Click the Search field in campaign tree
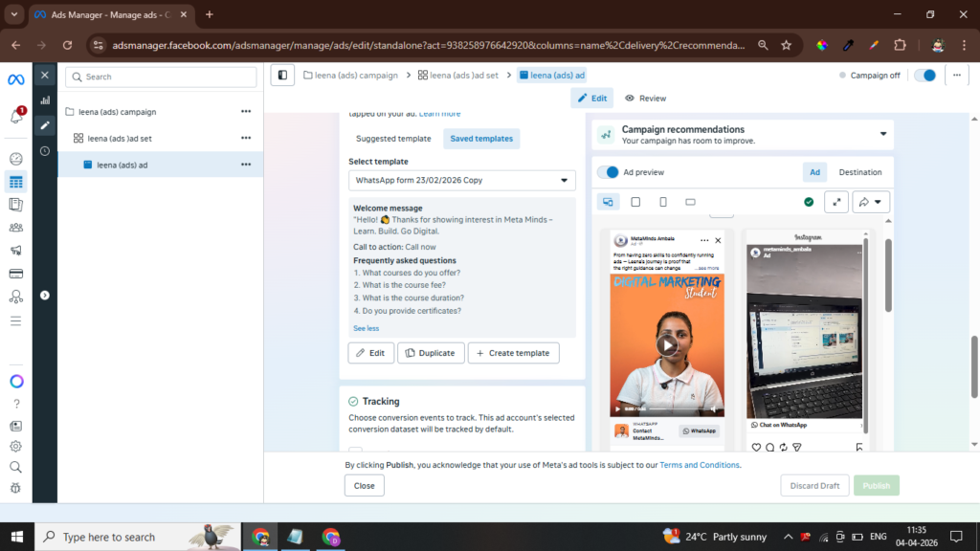Image resolution: width=980 pixels, height=551 pixels. [x=161, y=77]
